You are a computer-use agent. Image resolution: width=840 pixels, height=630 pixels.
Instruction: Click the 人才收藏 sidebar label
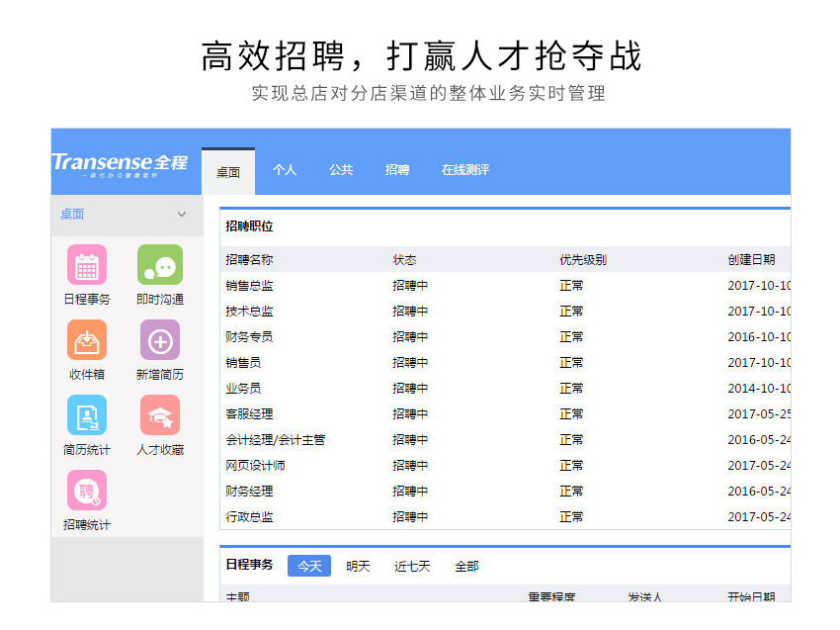click(x=160, y=449)
